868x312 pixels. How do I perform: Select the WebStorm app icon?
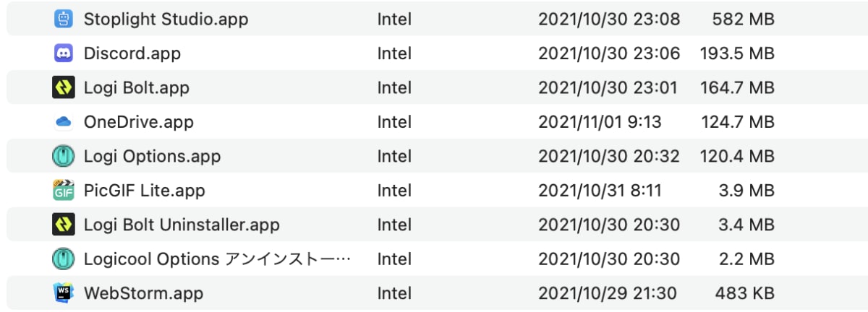64,293
